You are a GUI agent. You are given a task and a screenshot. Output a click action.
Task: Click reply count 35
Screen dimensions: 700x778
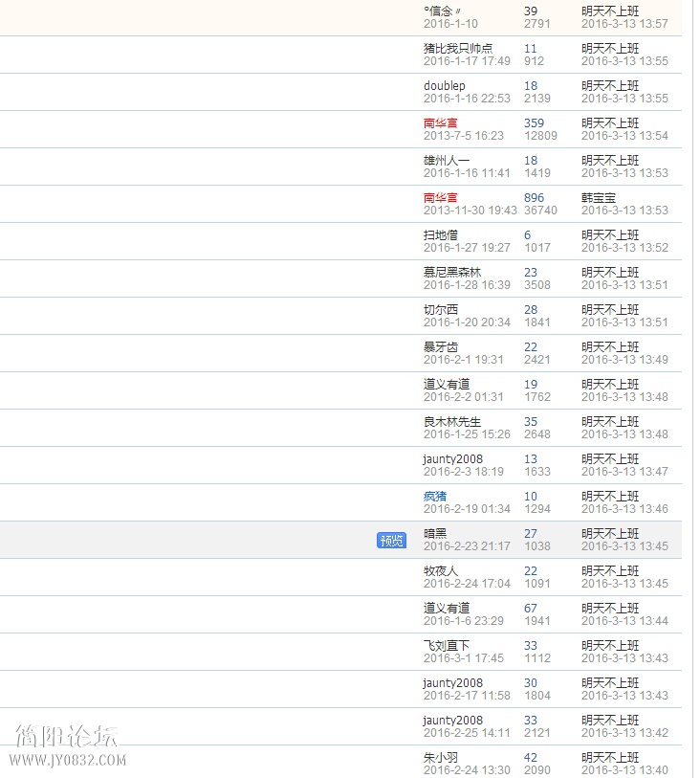tap(531, 421)
